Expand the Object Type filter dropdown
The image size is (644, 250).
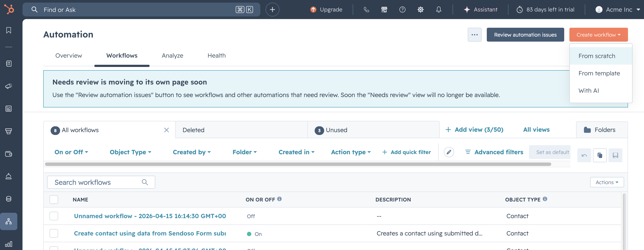coord(130,152)
